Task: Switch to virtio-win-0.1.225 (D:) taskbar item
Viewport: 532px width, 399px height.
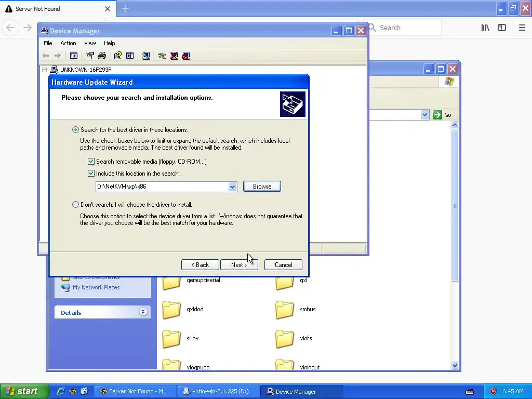Action: (x=219, y=391)
